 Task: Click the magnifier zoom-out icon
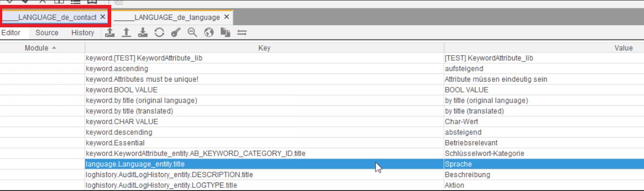pyautogui.click(x=192, y=33)
